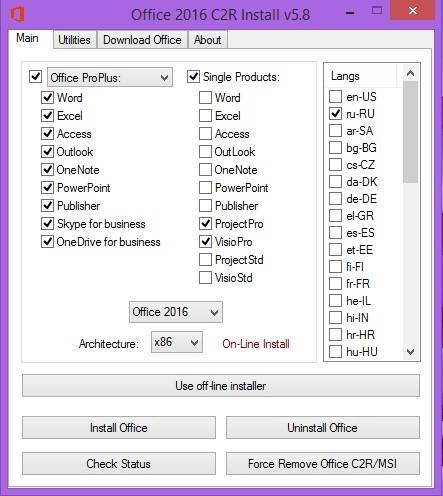Uncheck Publisher in the ProPlus list
The image size is (443, 496).
[48, 205]
